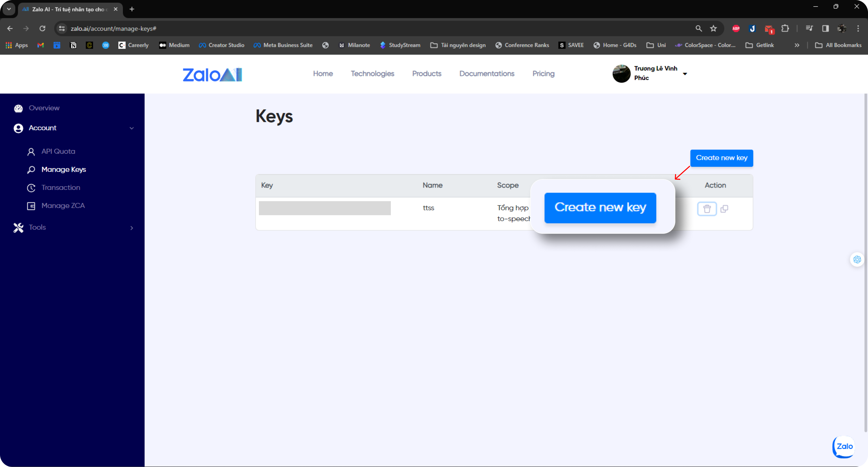Open the Careerly bookmark
868x467 pixels.
[x=133, y=45]
